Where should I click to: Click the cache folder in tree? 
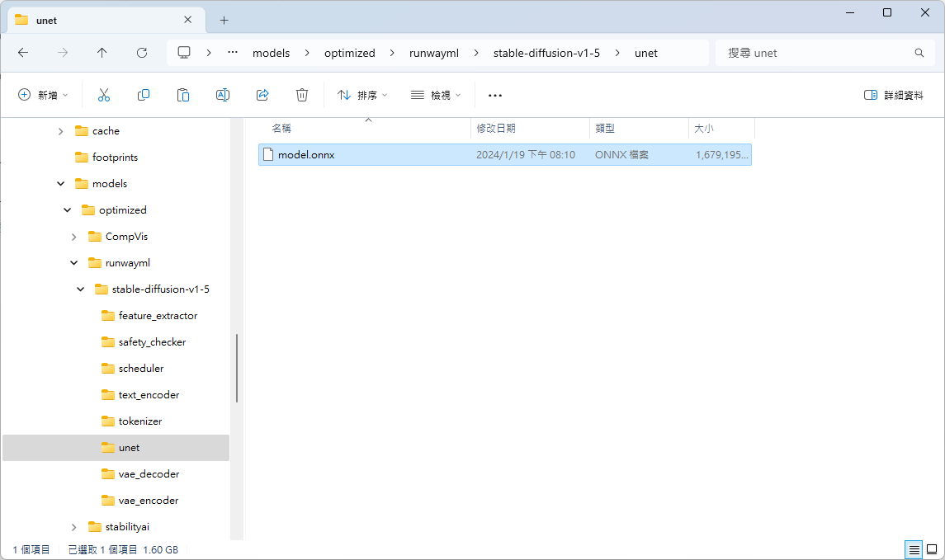click(106, 130)
